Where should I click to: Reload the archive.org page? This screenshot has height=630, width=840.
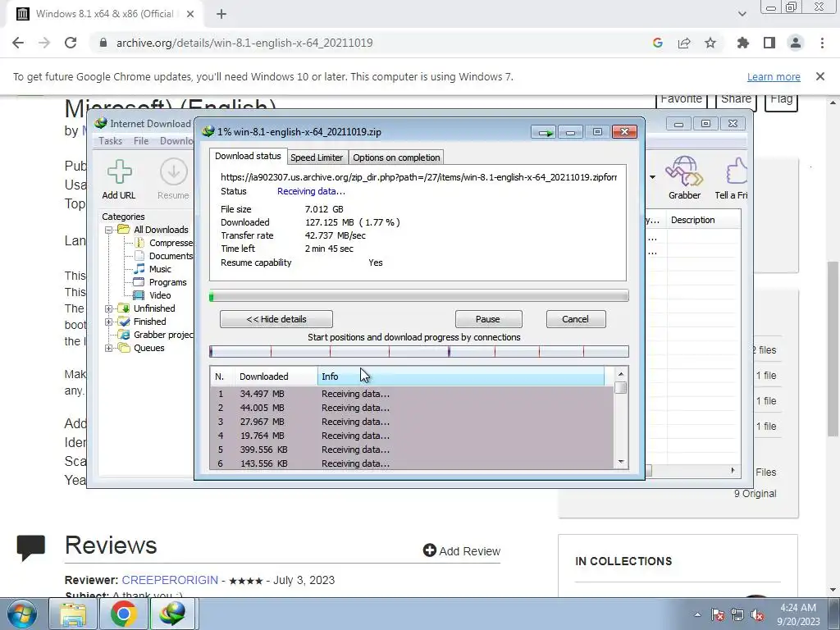[x=71, y=43]
